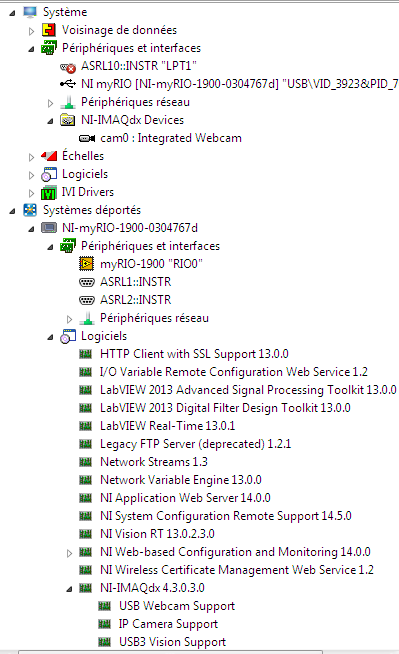
Task: Collapse the NI-myRIO-1900-0304767d target node
Action: pyautogui.click(x=31, y=229)
